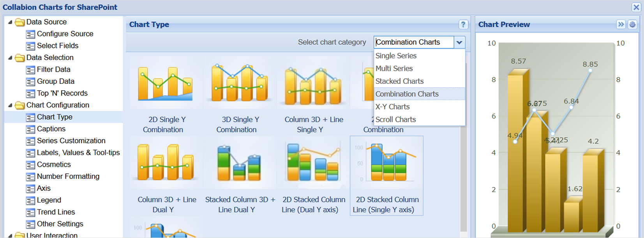This screenshot has height=238, width=644.
Task: Collapse the User Interaction tree node
Action: [10, 235]
